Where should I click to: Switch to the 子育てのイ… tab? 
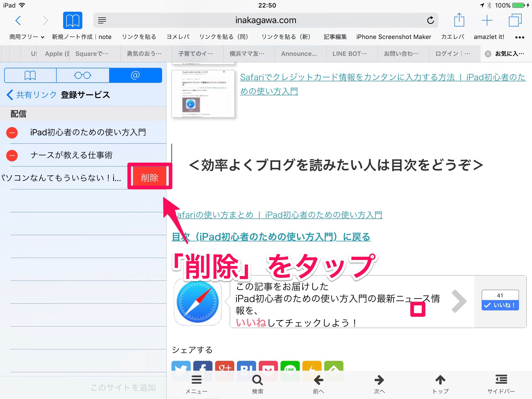(x=198, y=54)
